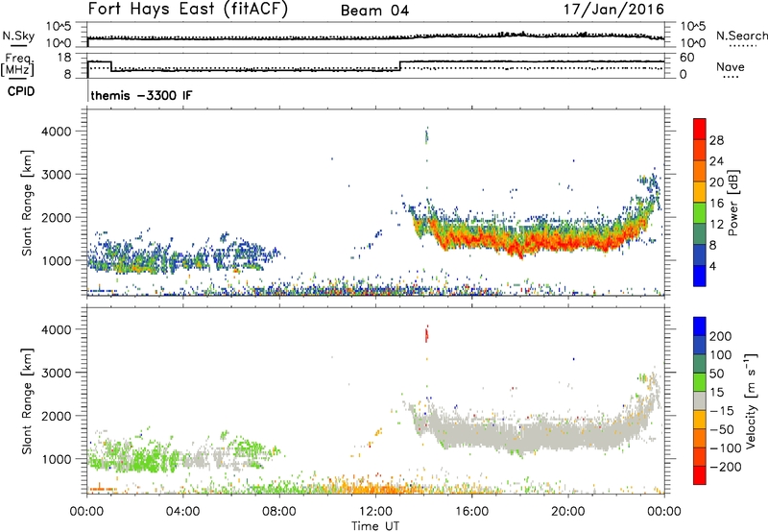768x532 pixels.
Task: Click the 'N.Sky' legend label
Action: (x=18, y=36)
